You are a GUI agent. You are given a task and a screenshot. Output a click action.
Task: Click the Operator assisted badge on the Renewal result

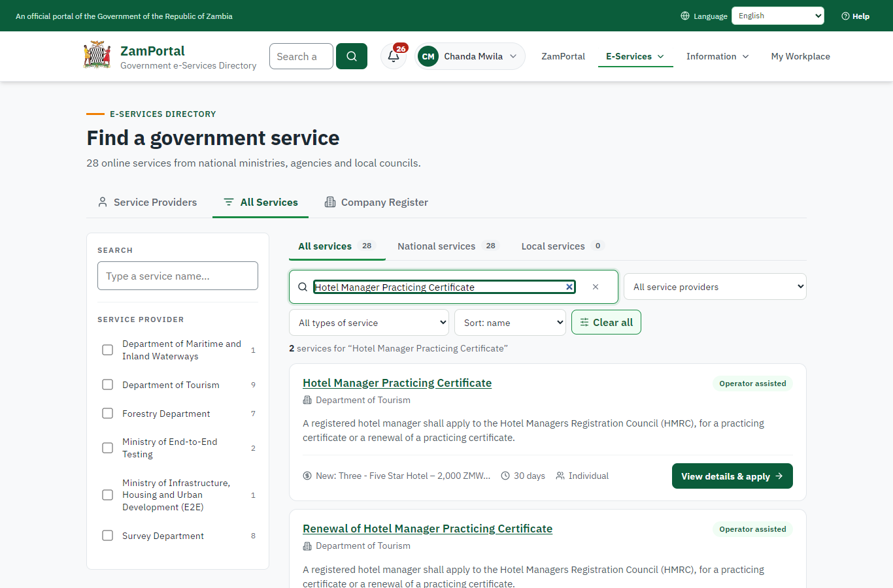(752, 529)
